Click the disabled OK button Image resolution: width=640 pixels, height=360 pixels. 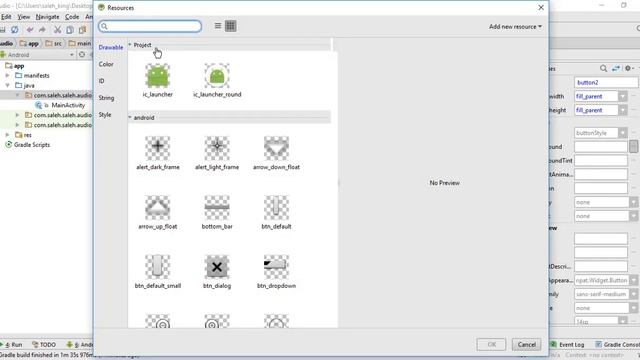(x=491, y=344)
